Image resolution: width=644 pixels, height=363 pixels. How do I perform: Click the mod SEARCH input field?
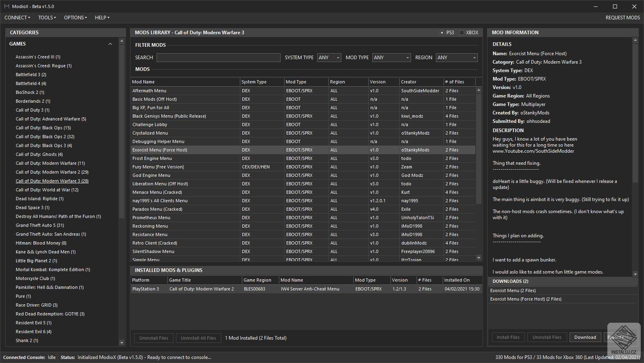point(218,58)
